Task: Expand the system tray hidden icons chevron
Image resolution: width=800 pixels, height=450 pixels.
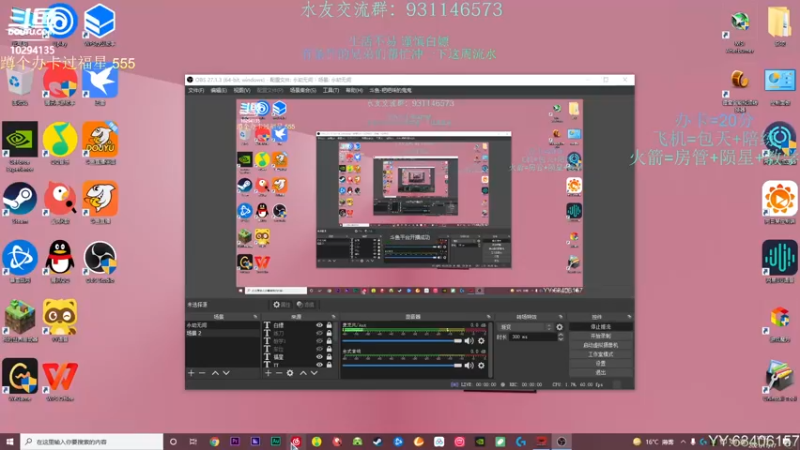Action: 683,442
